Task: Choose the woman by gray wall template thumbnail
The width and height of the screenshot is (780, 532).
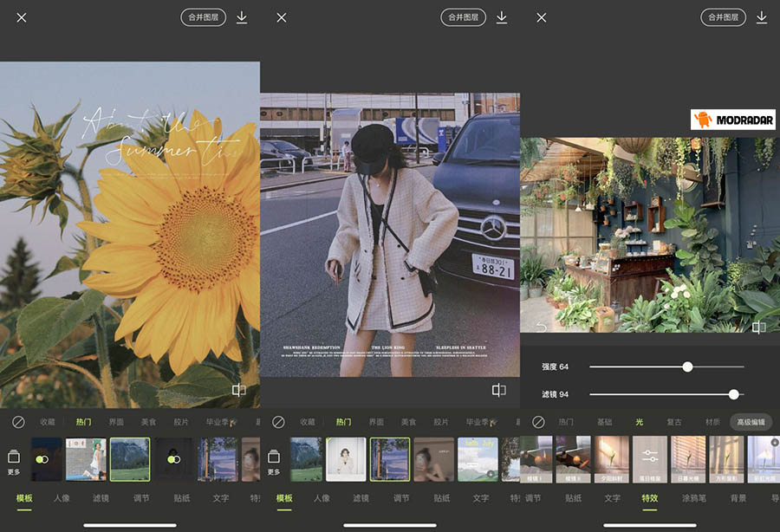Action: (x=86, y=459)
